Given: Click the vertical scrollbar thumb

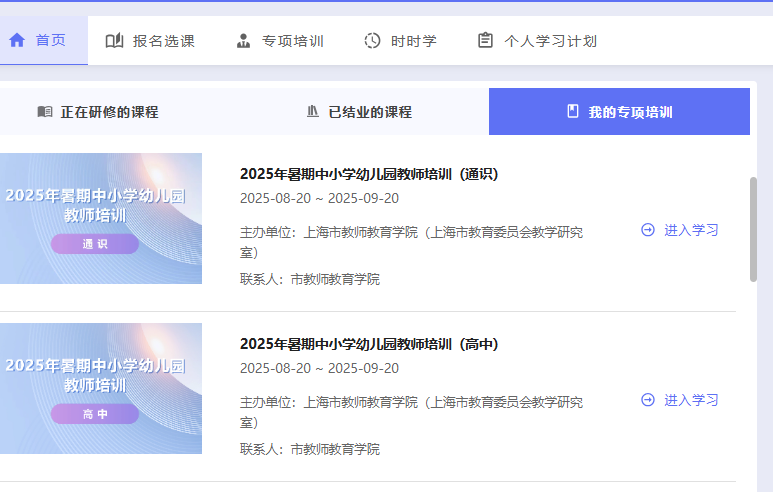Looking at the screenshot, I should click(x=753, y=229).
